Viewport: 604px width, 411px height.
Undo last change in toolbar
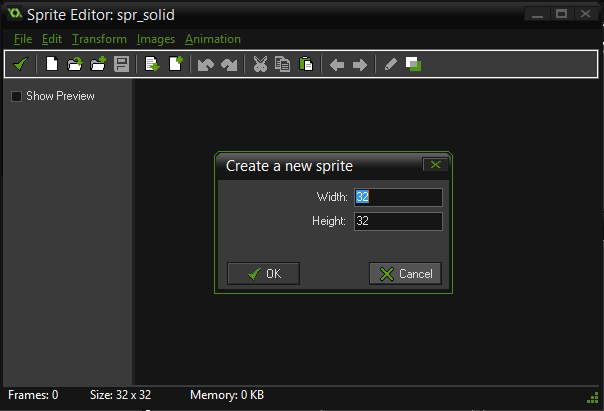click(x=206, y=65)
